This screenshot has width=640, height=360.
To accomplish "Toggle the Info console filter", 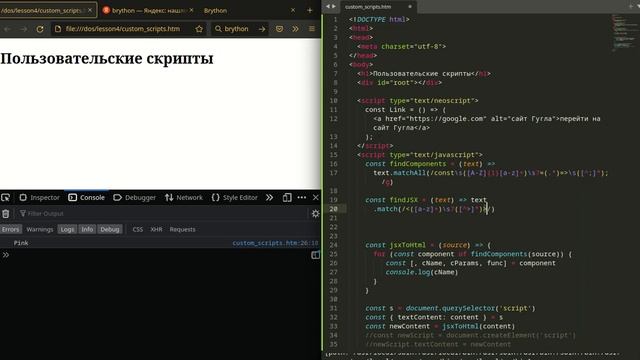I will (x=87, y=229).
